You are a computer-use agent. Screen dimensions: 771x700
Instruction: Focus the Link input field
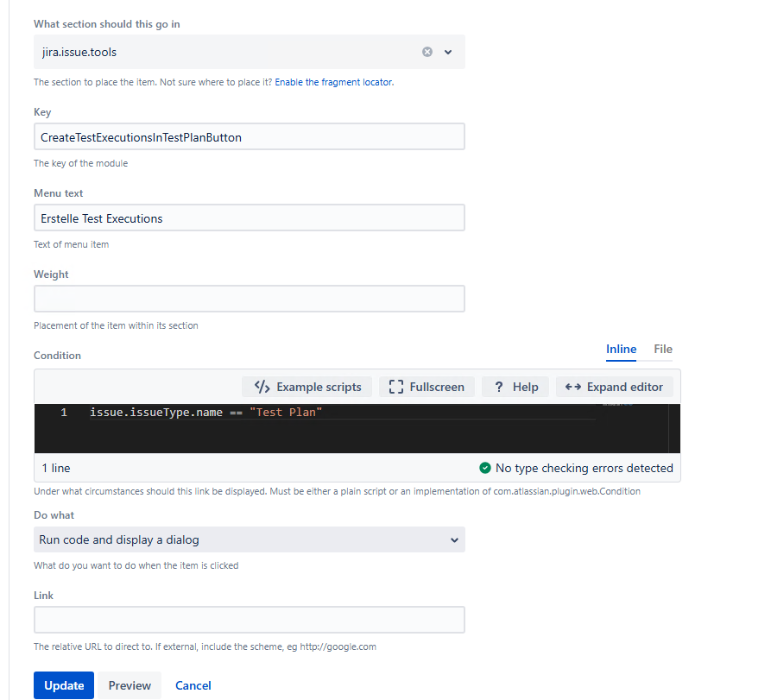250,620
